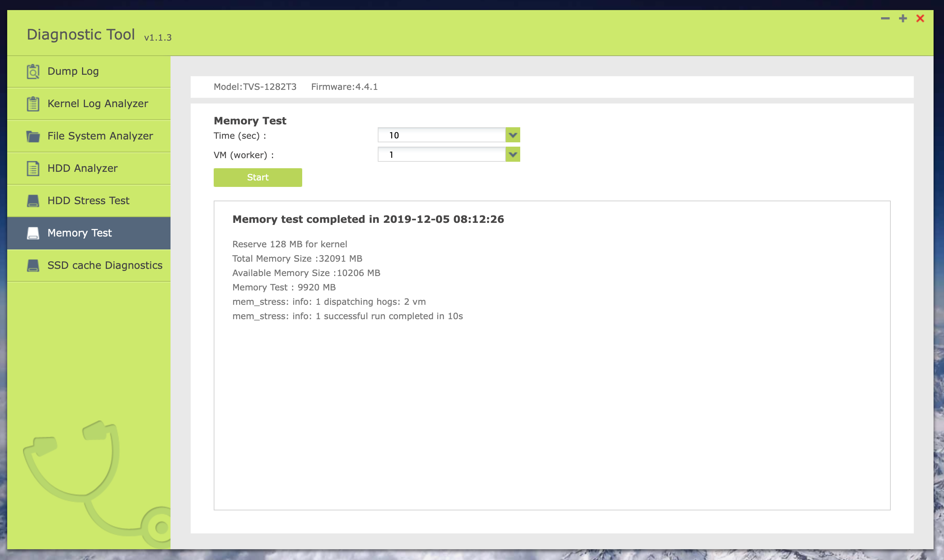
Task: Click the SSD cache Diagnostics drive icon
Action: click(x=33, y=265)
